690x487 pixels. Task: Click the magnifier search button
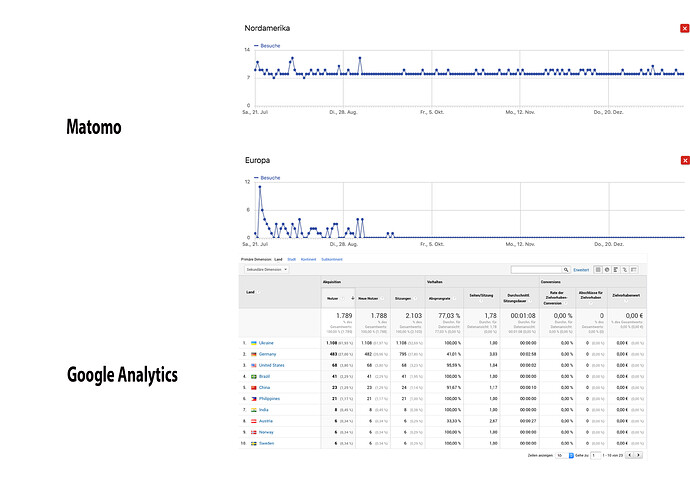click(x=566, y=270)
